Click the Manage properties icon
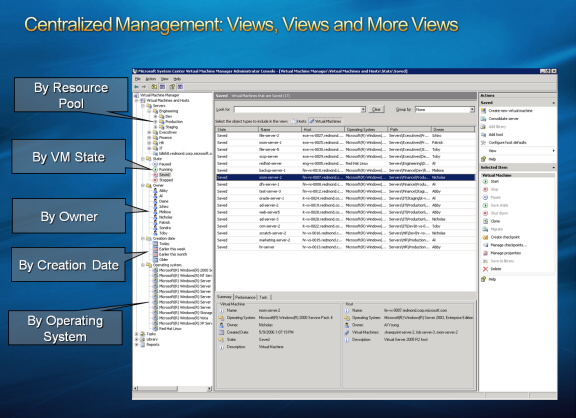This screenshot has width=576, height=418. [x=485, y=253]
